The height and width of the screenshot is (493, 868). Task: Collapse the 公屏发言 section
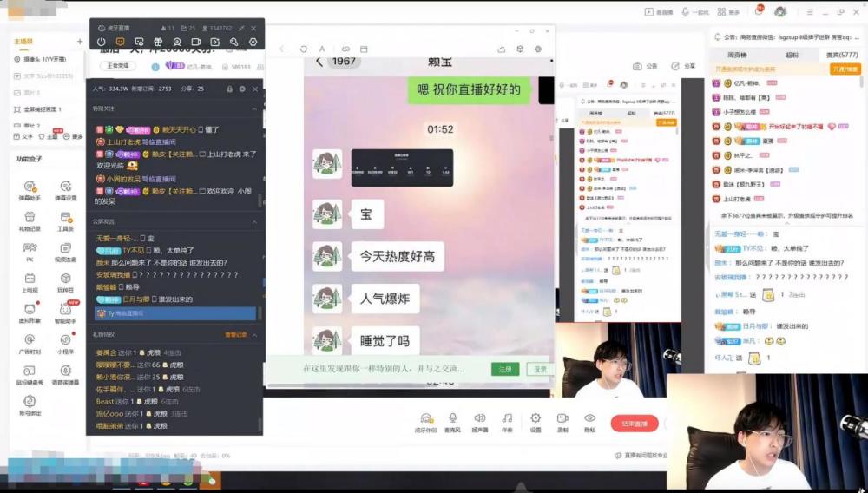click(x=254, y=221)
